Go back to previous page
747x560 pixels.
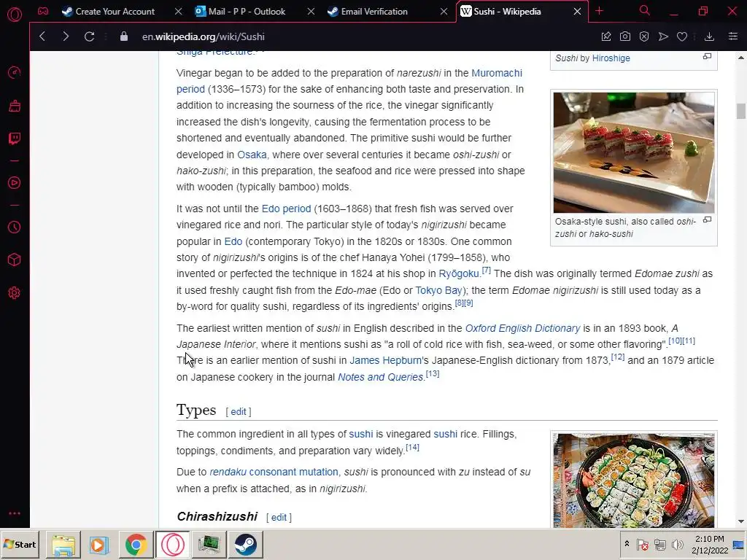point(42,36)
